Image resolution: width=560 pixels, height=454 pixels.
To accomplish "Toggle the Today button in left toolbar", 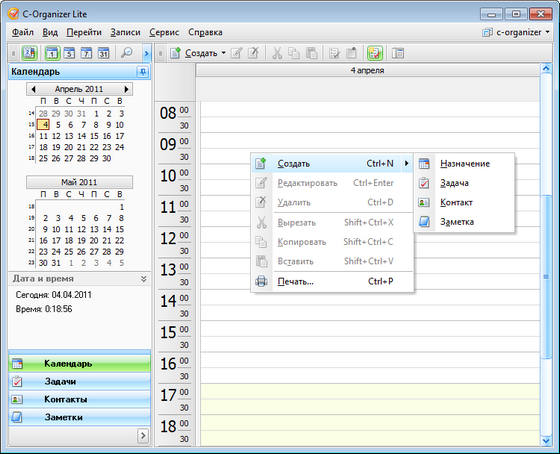I will point(29,53).
